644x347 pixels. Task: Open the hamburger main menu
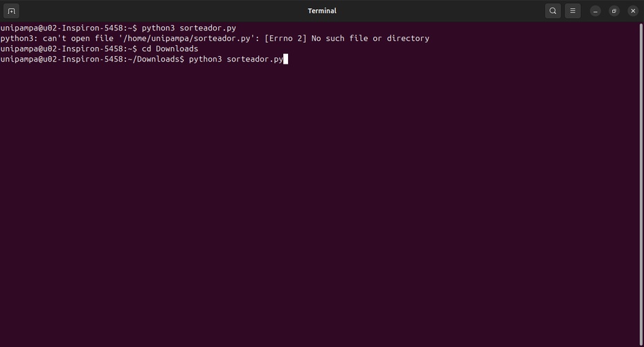coord(573,11)
